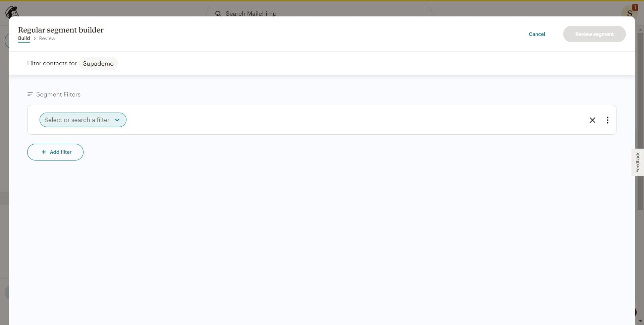Open the Select or search a filter dropdown

77,120
